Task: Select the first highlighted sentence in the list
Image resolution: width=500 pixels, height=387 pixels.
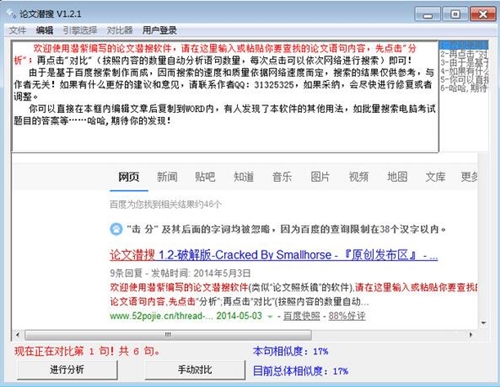Action: (x=464, y=45)
